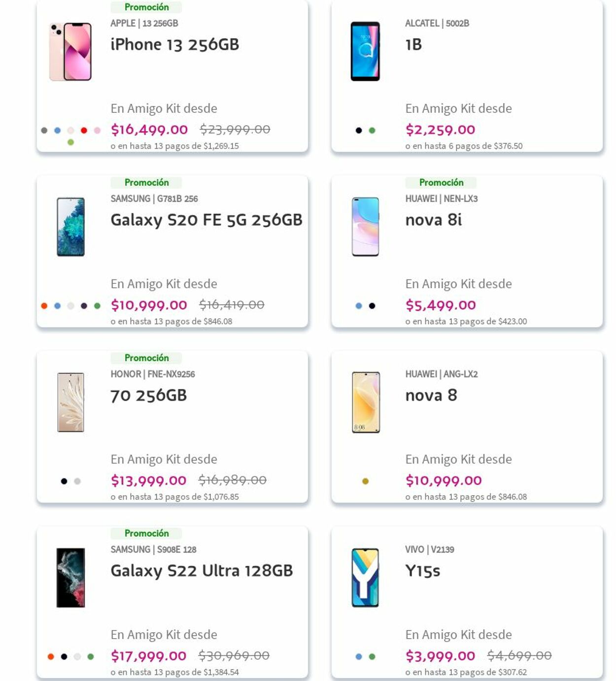Click the iPhone 13 256GB product title
The width and height of the screenshot is (616, 681).
click(174, 45)
